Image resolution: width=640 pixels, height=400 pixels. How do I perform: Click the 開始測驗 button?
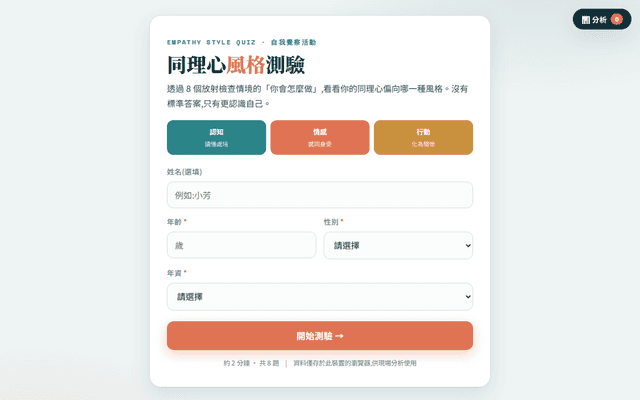(x=320, y=336)
